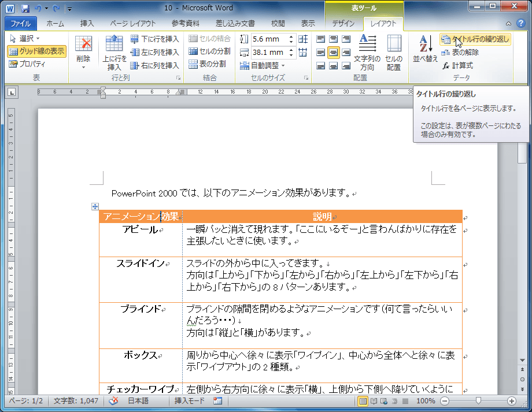Select align top left icon
This screenshot has height=412, width=532.
click(x=320, y=39)
